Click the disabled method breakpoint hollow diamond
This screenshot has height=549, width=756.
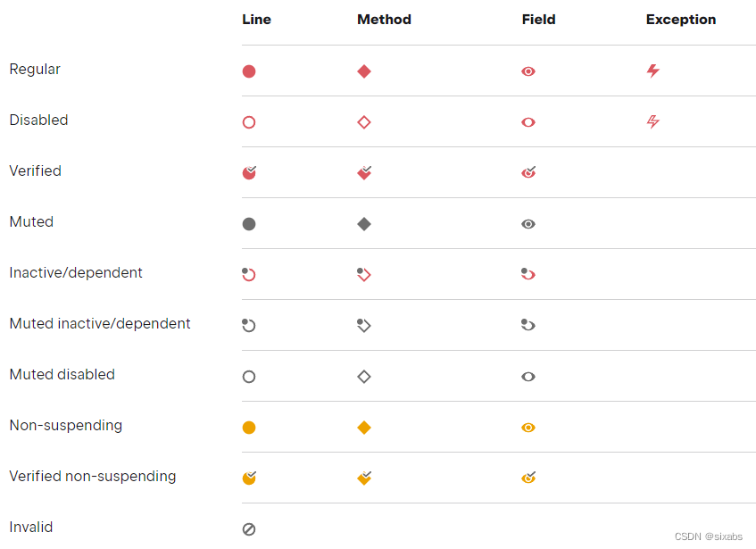coord(364,122)
